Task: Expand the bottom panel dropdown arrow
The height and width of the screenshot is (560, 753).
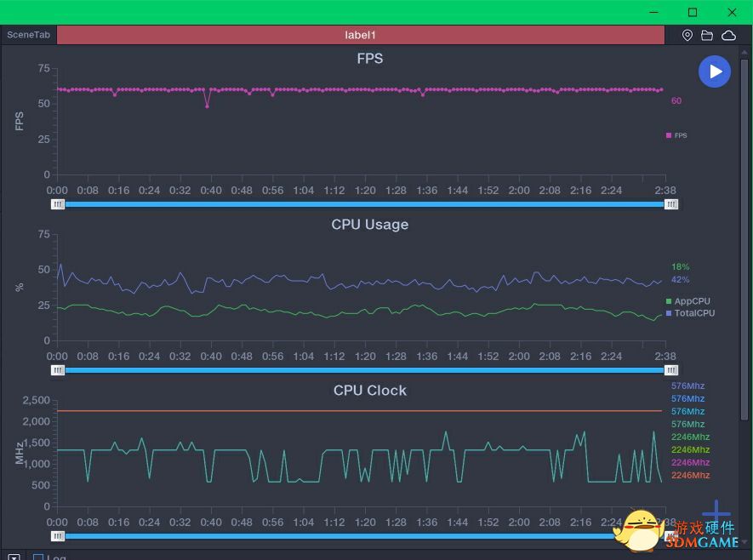Action: 13,557
